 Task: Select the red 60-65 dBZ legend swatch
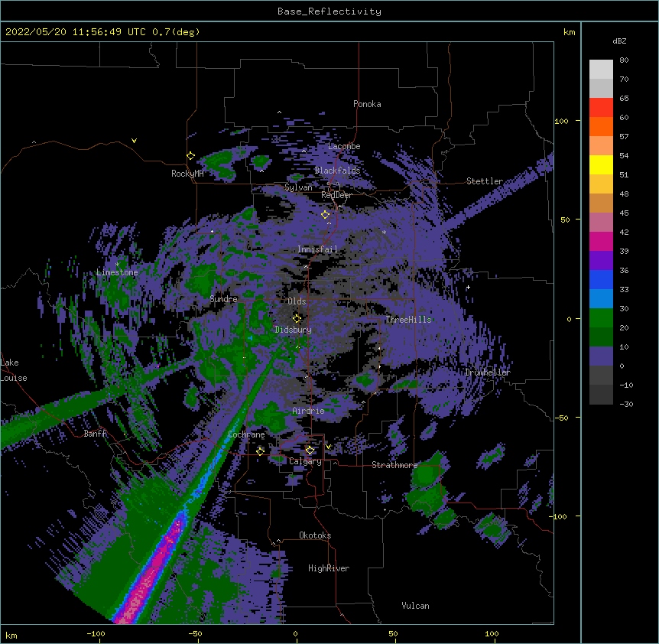point(601,108)
